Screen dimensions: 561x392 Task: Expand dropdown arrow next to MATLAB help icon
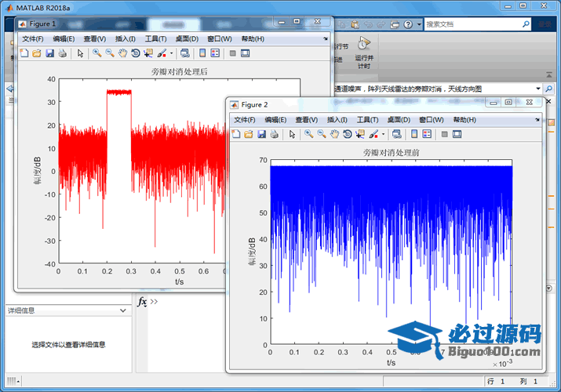pyautogui.click(x=419, y=24)
